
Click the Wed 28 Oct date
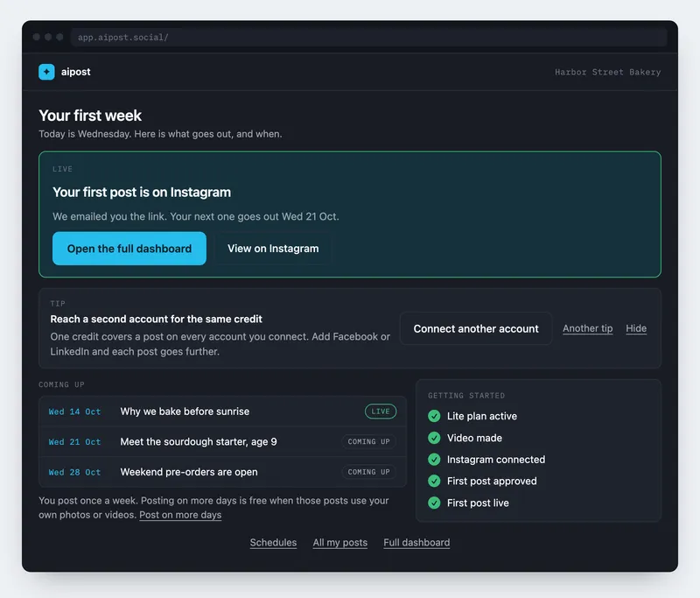click(74, 473)
